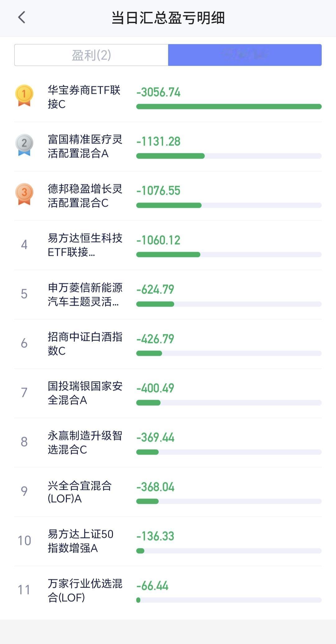The width and height of the screenshot is (336, 644).
Task: Select 申万菱信新能源汽车主题 fund entry
Action: tap(168, 294)
